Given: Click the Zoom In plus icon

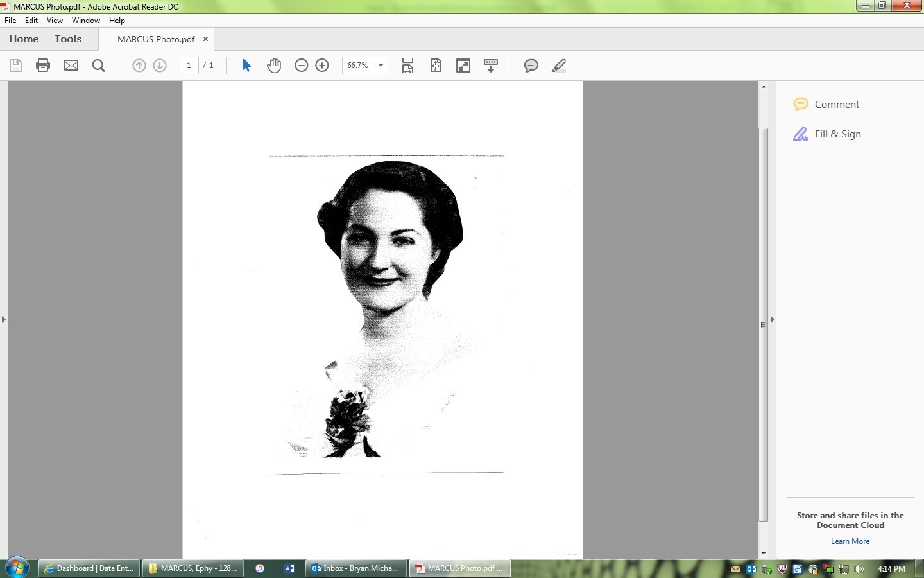Looking at the screenshot, I should click(322, 66).
